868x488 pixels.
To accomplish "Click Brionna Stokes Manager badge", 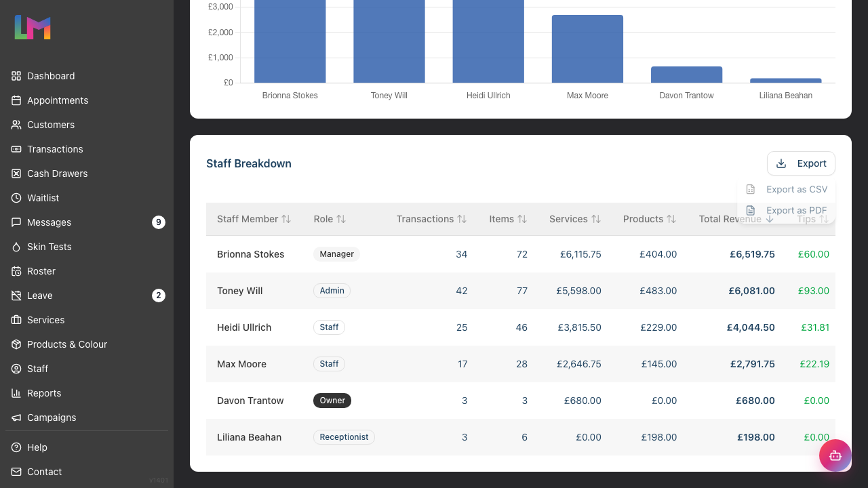I will click(336, 254).
